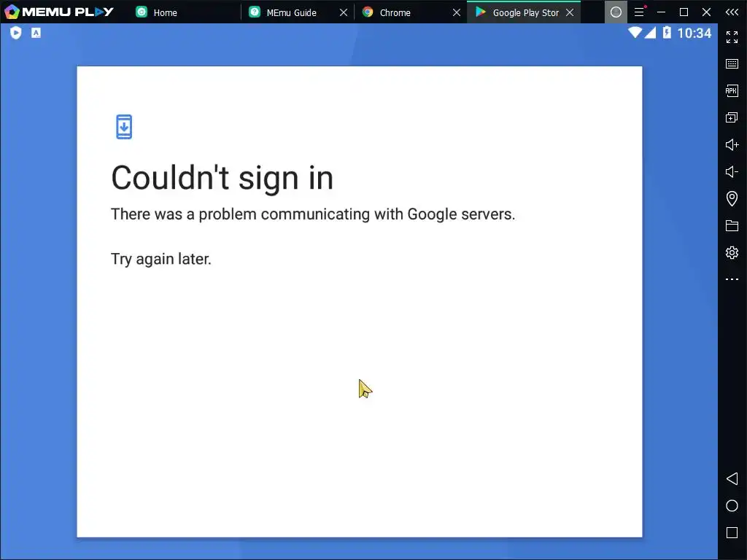Image resolution: width=747 pixels, height=560 pixels.
Task: Click the keyboard 'A' status icon
Action: pos(36,33)
